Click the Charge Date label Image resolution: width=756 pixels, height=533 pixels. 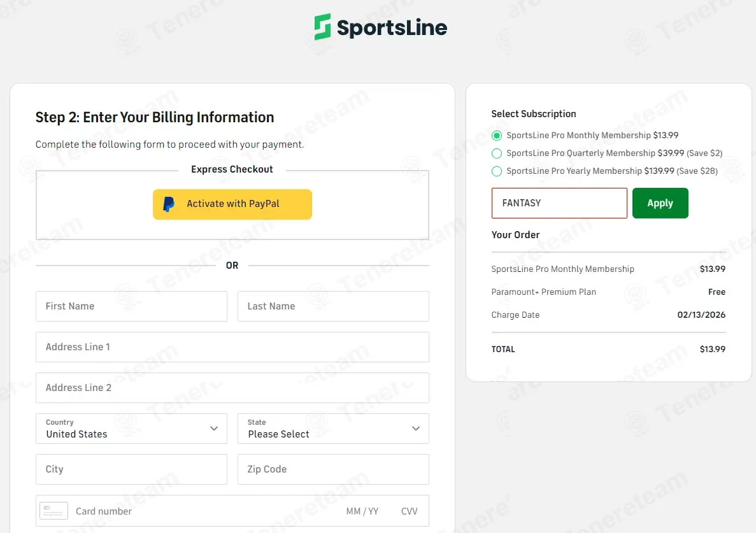pos(515,315)
